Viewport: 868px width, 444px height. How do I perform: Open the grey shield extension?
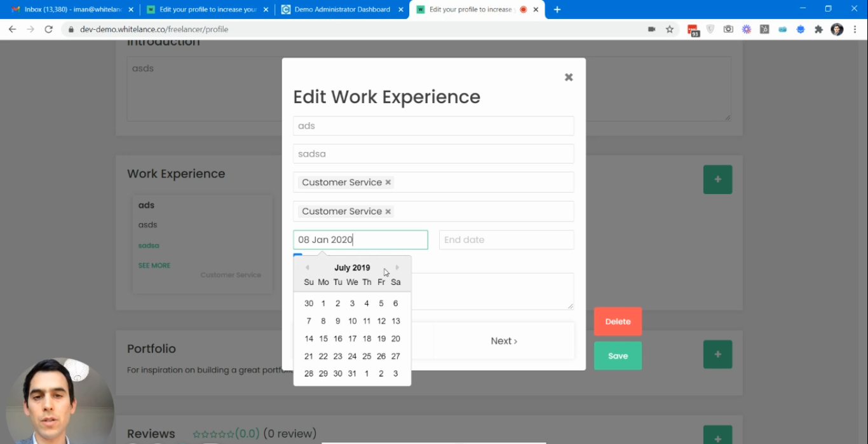[710, 29]
